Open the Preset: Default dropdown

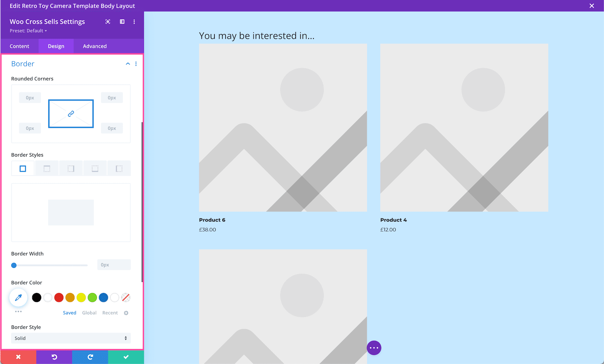point(28,31)
